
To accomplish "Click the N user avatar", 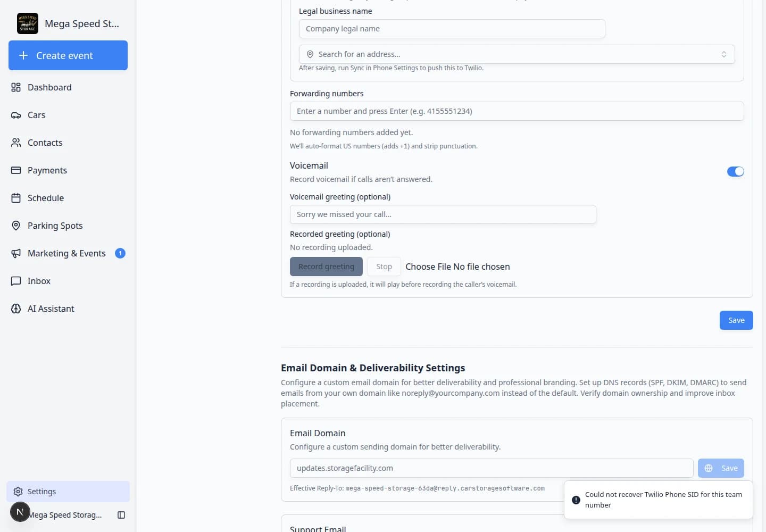I will coord(20,512).
